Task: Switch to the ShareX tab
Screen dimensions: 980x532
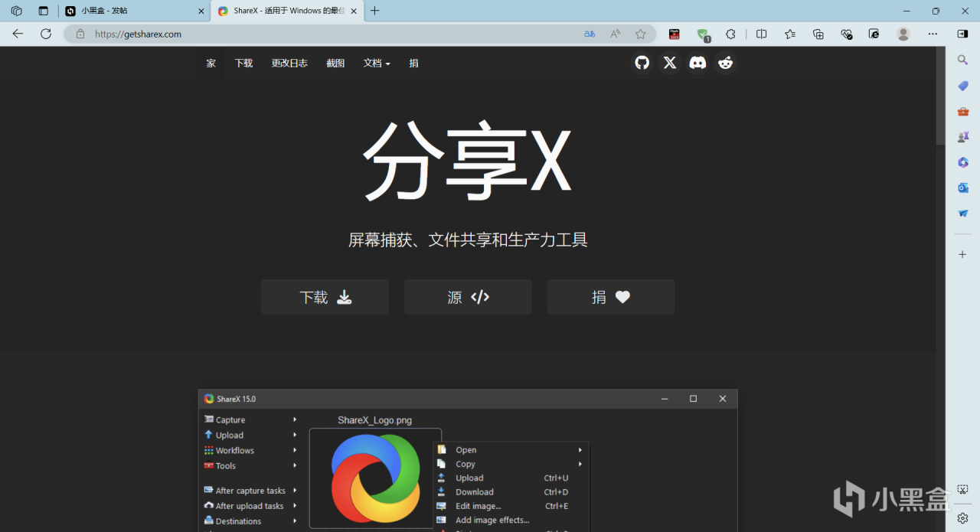Action: point(287,11)
